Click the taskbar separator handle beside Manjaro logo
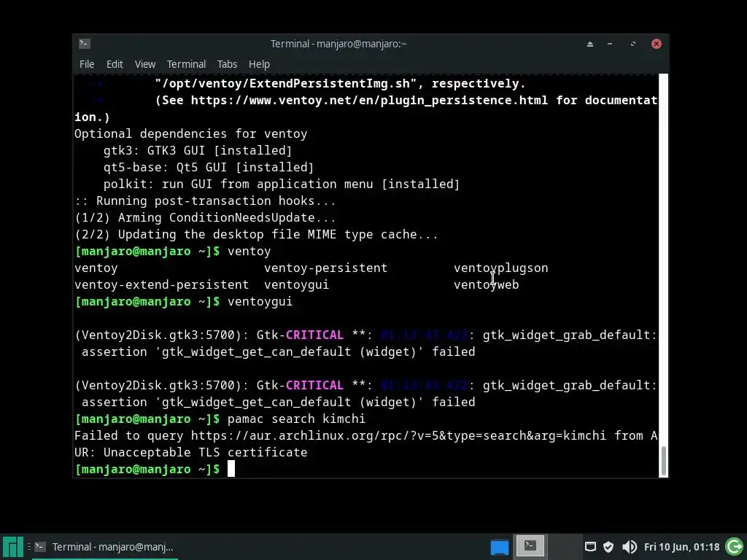Viewport: 747px width, 560px height. pos(28,547)
